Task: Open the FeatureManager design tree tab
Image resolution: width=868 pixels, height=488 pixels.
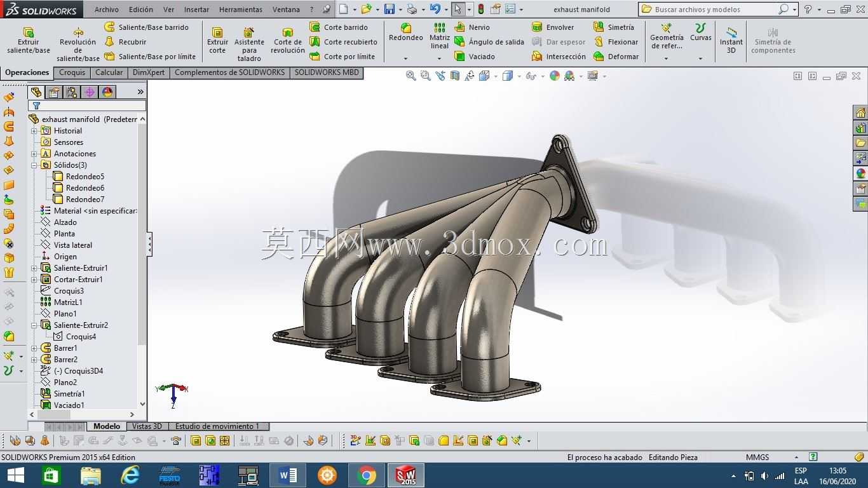Action: (x=36, y=92)
